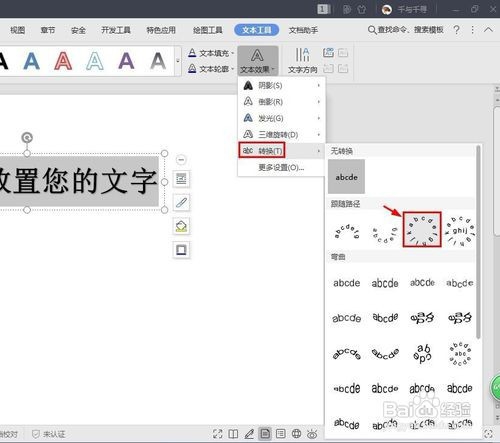Click the 查找命令 search box

(406, 30)
